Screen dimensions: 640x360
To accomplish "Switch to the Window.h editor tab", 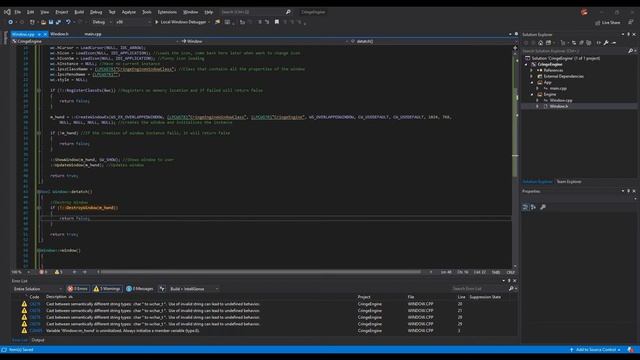I will (x=59, y=34).
